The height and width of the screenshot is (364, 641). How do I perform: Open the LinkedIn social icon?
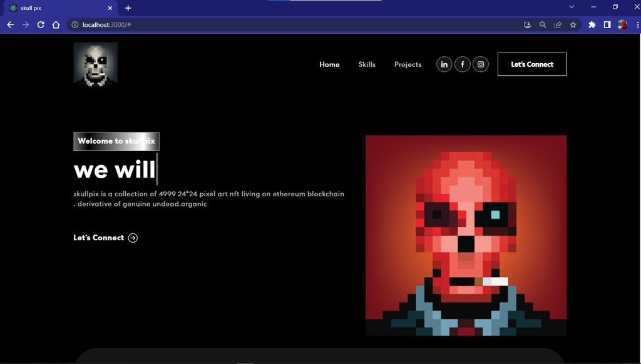pyautogui.click(x=444, y=64)
